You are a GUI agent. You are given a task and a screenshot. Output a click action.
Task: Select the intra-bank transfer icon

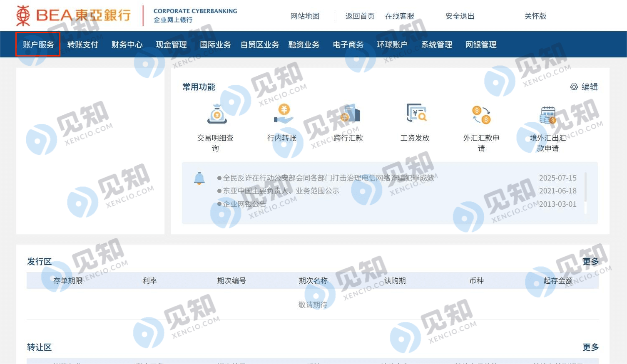click(284, 114)
